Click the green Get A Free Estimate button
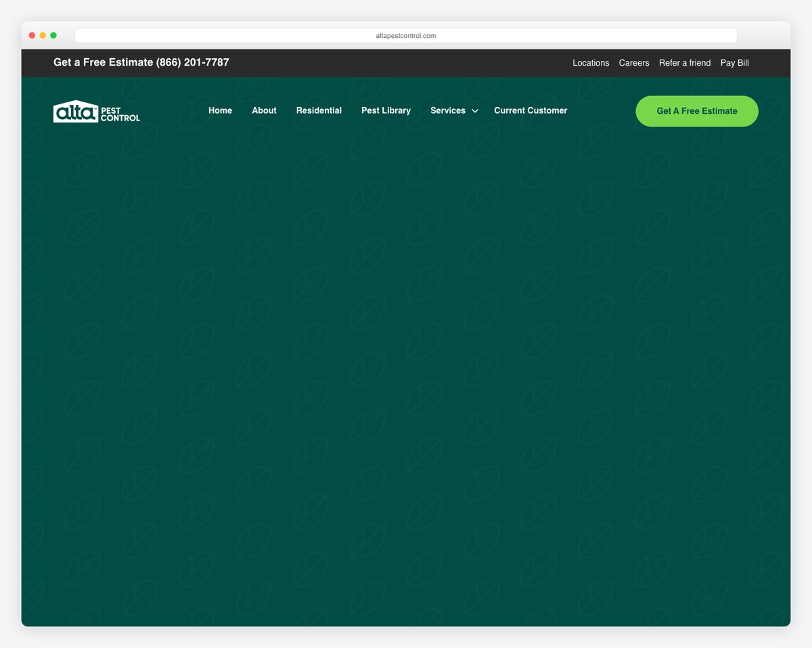This screenshot has width=812, height=648. pos(697,111)
